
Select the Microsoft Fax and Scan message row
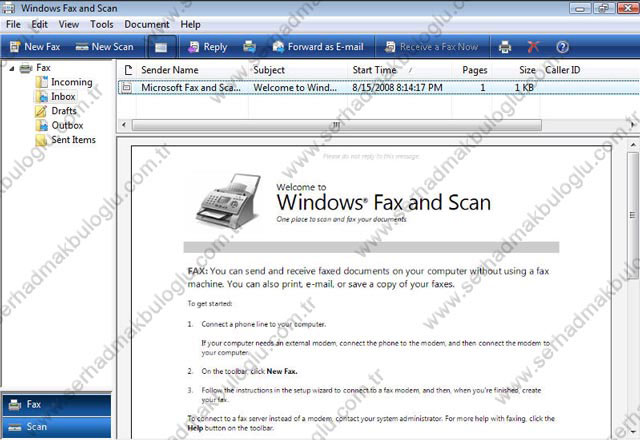tap(379, 87)
